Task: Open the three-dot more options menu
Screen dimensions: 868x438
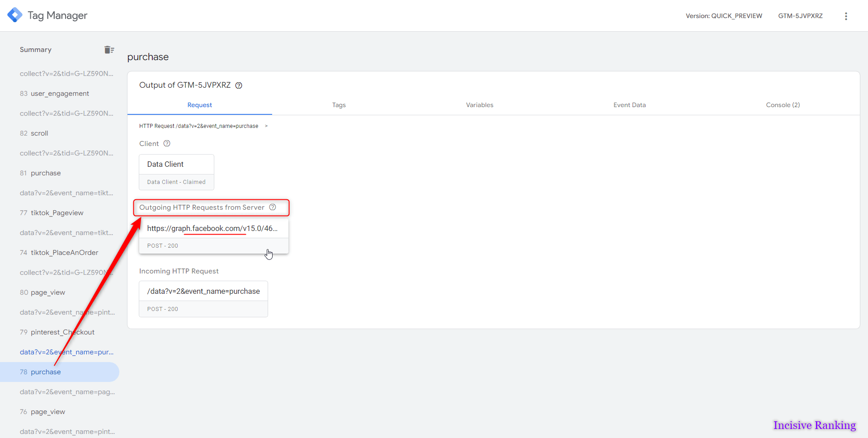Action: 846,16
